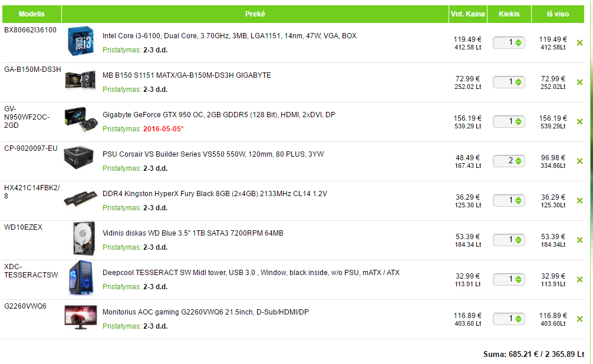Open the Intel Core i3 box thumbnail
Viewport: 593px width, 364px height.
pyautogui.click(x=81, y=41)
